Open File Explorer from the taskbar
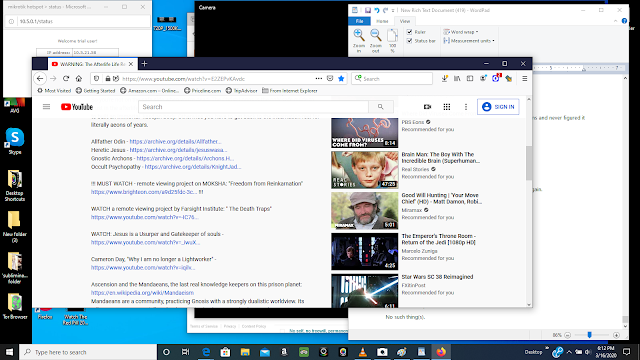Image resolution: width=640 pixels, height=360 pixels. pyautogui.click(x=245, y=352)
